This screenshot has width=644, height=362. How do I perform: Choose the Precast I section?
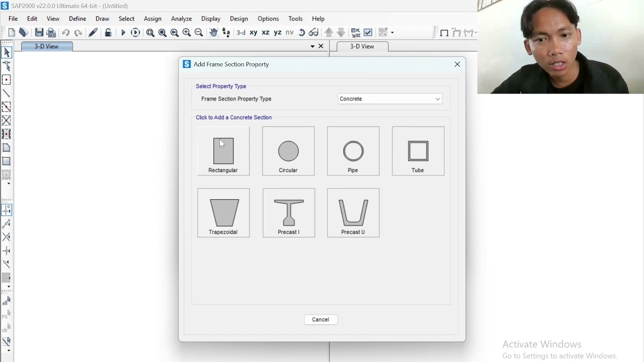pos(289,213)
